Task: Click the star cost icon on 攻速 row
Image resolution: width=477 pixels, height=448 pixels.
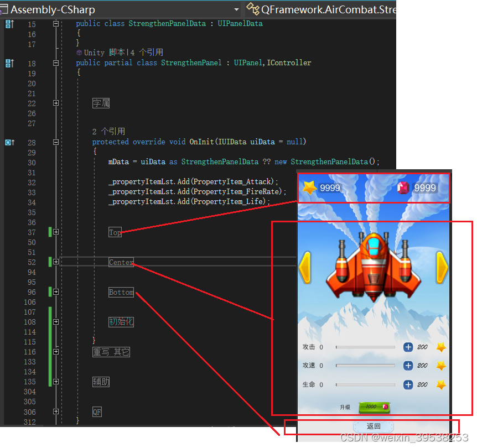Action: pos(441,366)
